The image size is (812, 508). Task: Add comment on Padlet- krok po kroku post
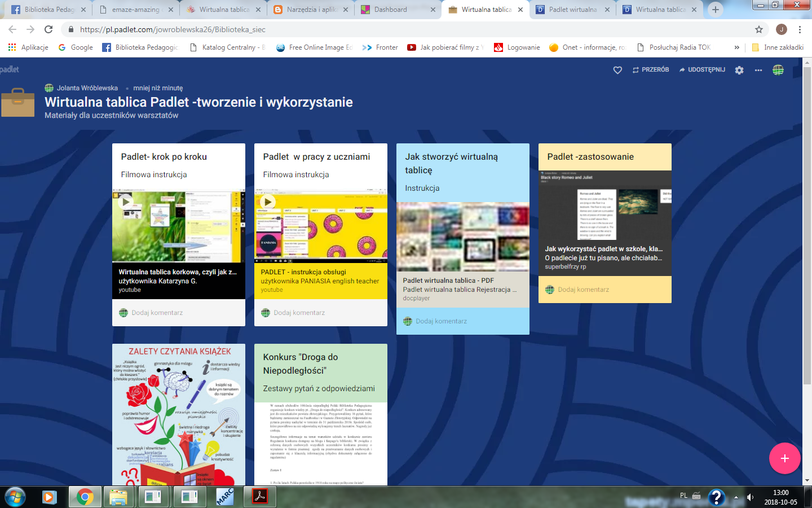157,313
